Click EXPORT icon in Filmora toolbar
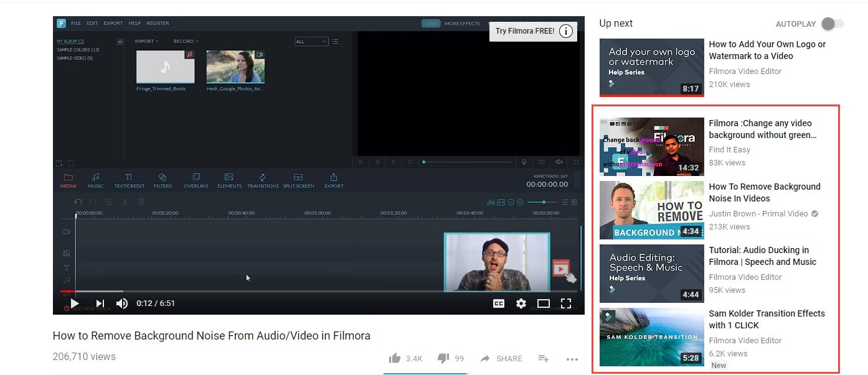868x375 pixels. [x=334, y=181]
